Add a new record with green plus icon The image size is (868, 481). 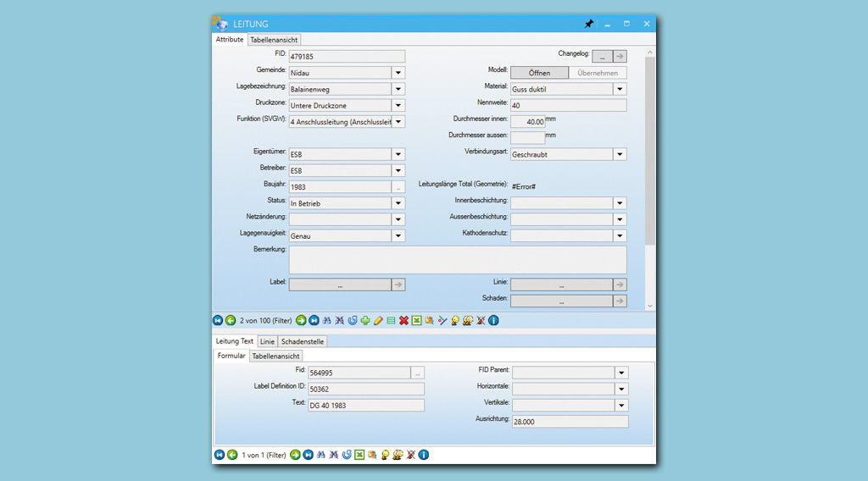coord(365,320)
